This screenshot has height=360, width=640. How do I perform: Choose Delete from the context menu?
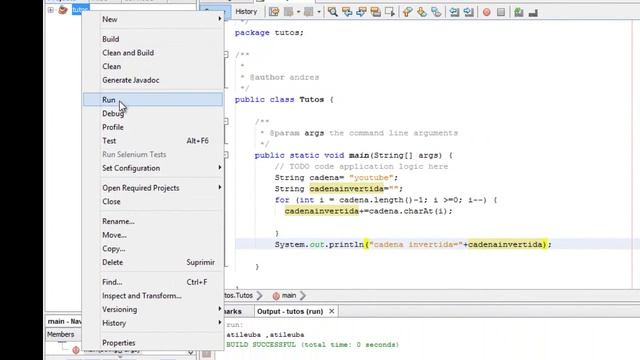pyautogui.click(x=153, y=262)
